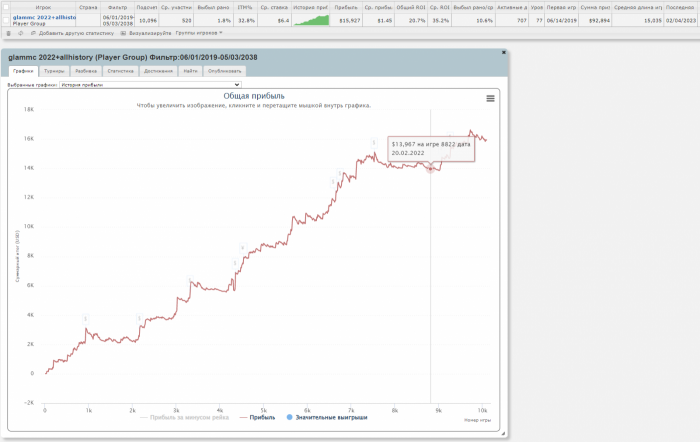Viewport: 700px width, 442px height.
Task: Tick the select-all checkbox in the table header
Action: [x=6, y=8]
